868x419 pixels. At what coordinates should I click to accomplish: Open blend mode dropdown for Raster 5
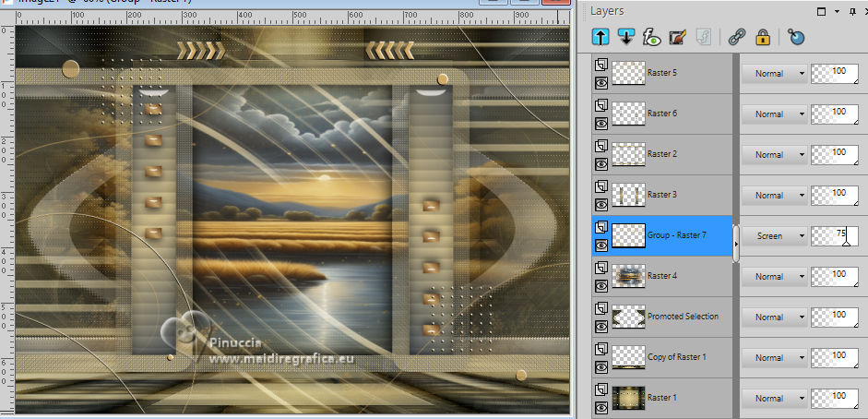pos(774,73)
